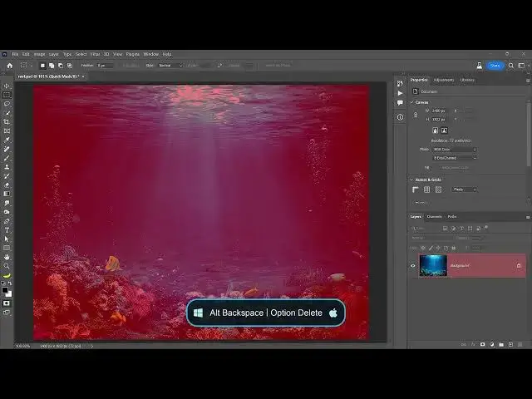Select the Crop tool

(7, 122)
